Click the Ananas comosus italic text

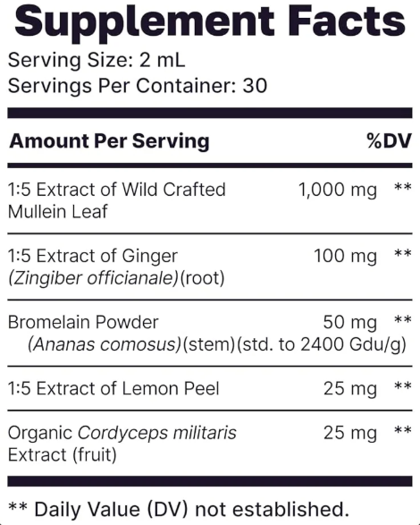tap(105, 344)
